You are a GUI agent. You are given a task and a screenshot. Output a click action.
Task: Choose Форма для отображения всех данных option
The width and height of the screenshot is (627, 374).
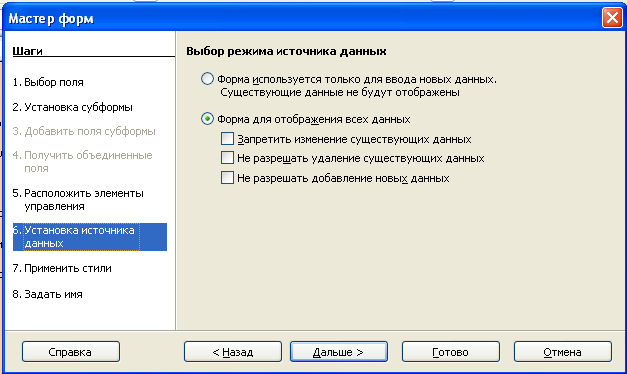pyautogui.click(x=207, y=119)
